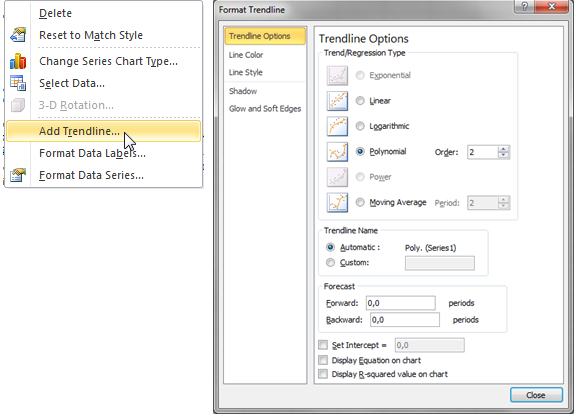Open Glow and Soft Edges tab
This screenshot has width=574, height=417.
[265, 109]
